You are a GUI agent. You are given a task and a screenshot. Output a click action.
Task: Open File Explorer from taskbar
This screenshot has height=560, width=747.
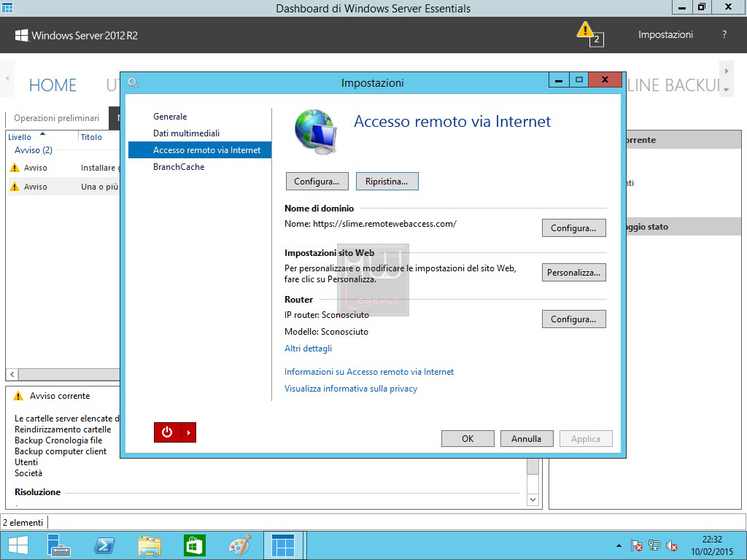point(149,545)
